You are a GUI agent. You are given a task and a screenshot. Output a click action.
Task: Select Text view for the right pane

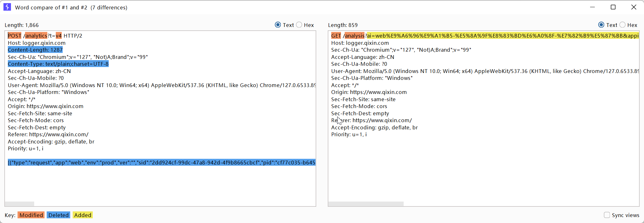(601, 25)
